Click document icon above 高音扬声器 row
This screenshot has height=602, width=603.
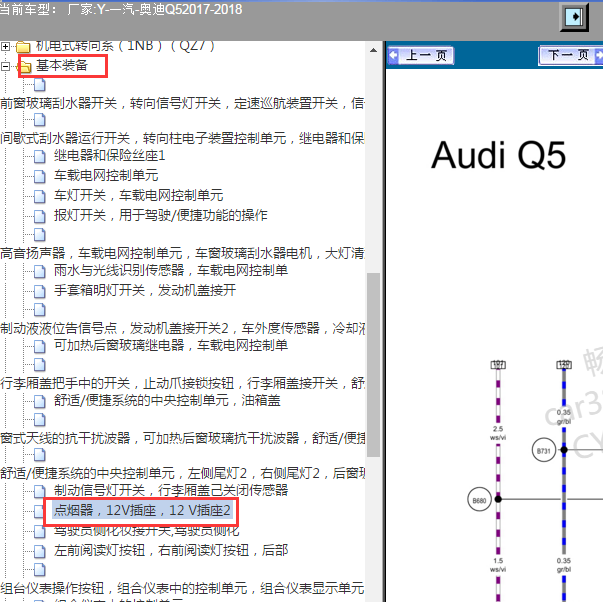[x=39, y=235]
